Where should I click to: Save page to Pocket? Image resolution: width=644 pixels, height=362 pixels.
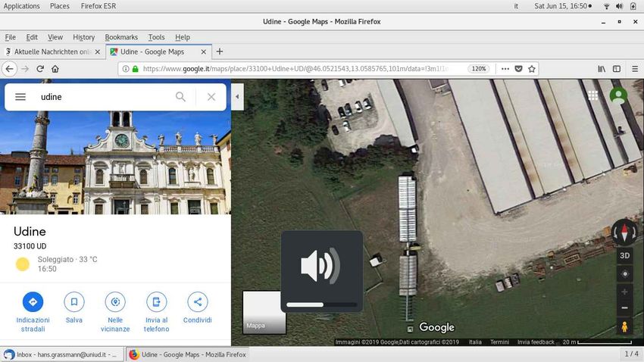[x=518, y=69]
